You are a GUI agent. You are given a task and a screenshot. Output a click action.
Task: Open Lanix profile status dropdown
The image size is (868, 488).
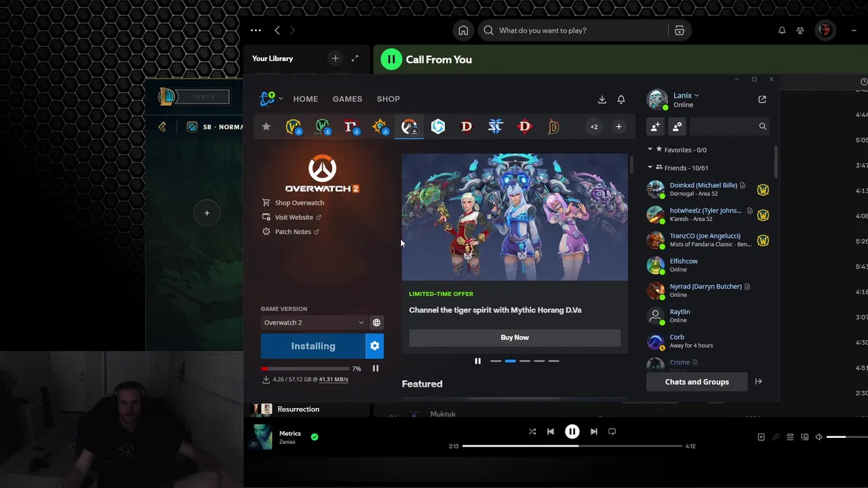pyautogui.click(x=686, y=96)
